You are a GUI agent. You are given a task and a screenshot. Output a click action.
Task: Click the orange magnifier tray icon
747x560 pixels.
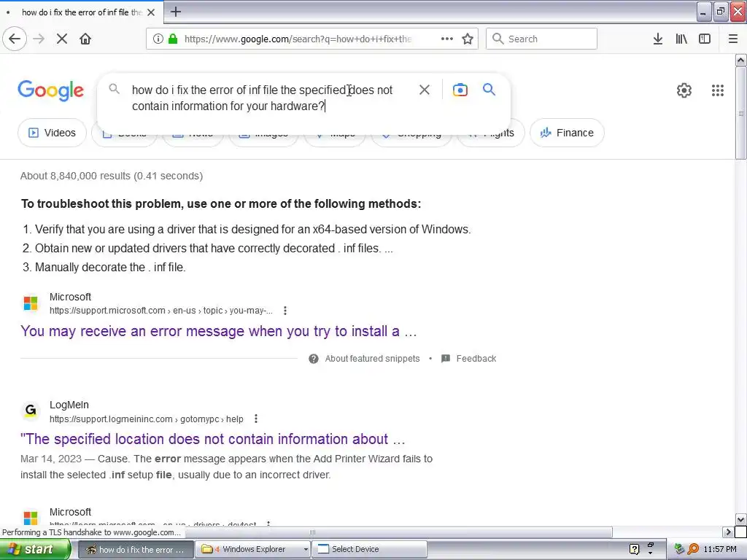click(693, 550)
